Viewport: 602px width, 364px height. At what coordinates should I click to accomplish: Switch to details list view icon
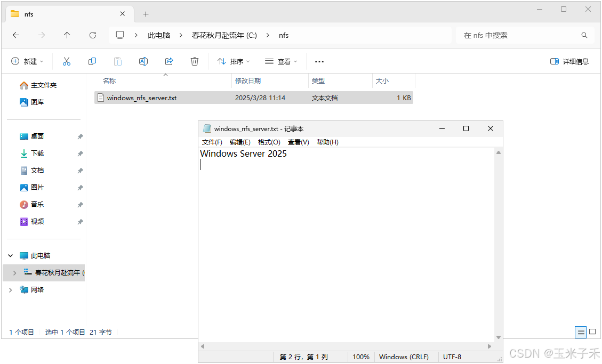[581, 332]
